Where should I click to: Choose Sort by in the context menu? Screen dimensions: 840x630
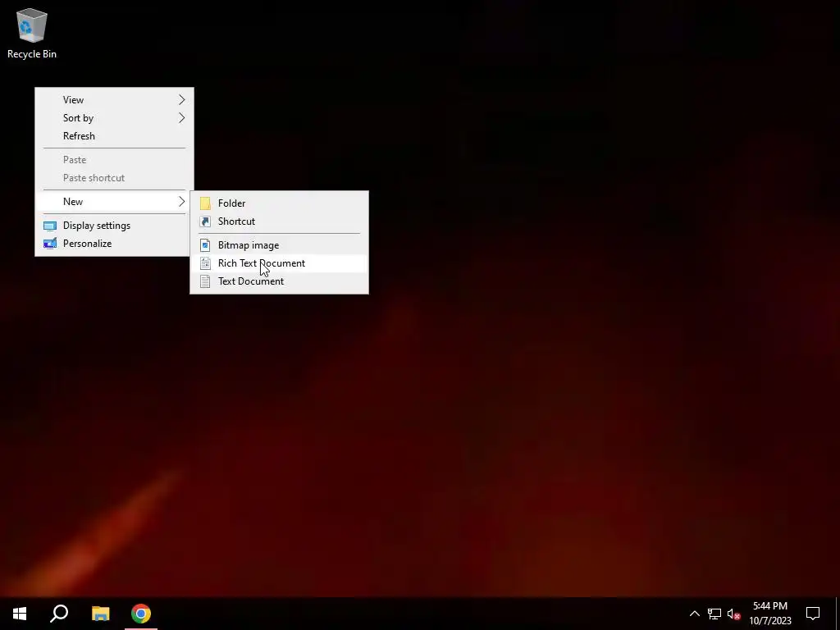(114, 118)
